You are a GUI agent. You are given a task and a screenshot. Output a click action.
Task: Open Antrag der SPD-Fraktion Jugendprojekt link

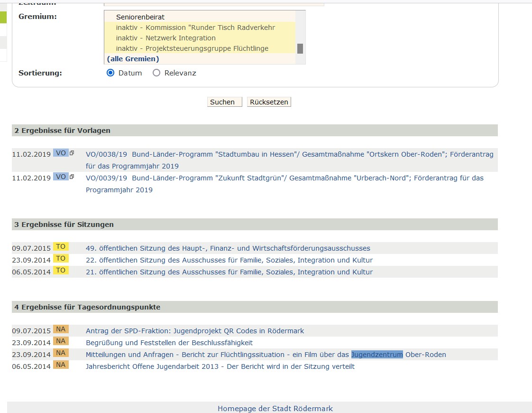coord(194,331)
